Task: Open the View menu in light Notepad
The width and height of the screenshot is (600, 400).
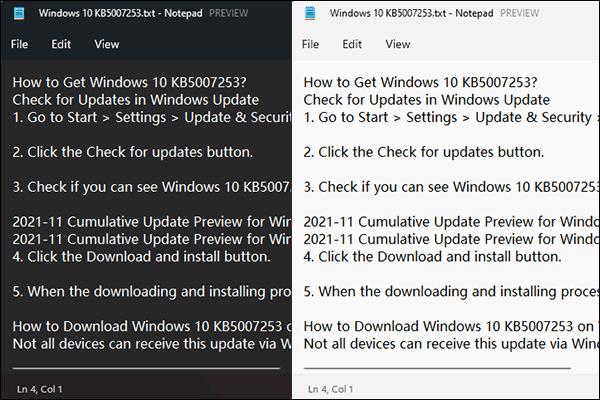Action: [398, 44]
